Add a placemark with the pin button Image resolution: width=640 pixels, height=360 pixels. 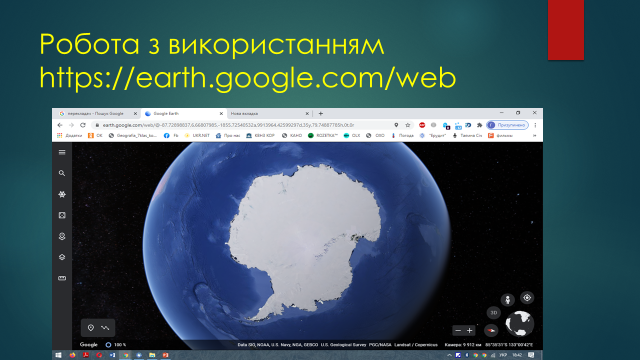coord(91,328)
